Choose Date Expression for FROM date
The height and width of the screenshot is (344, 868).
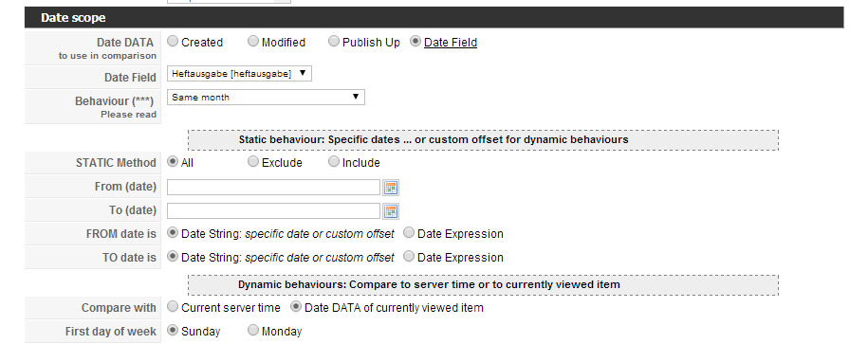pos(409,233)
